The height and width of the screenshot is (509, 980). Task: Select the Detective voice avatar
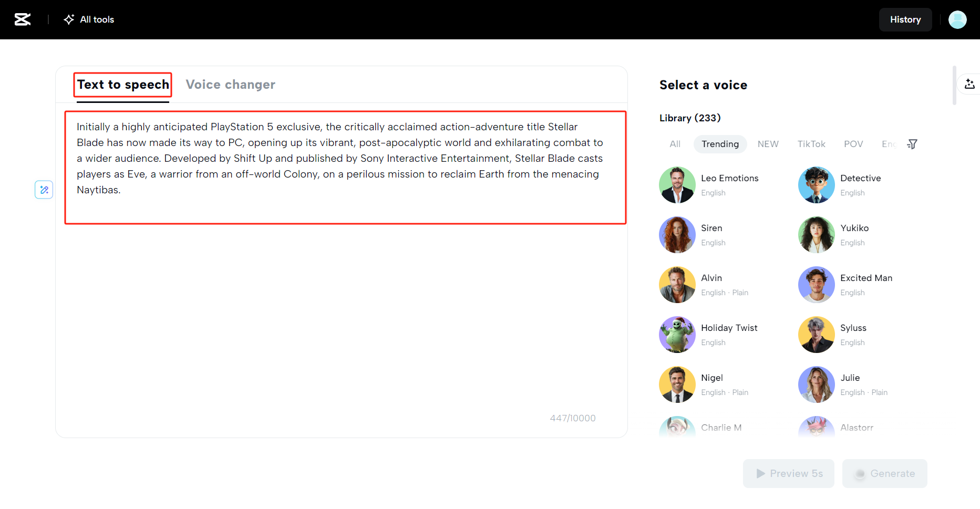(816, 185)
